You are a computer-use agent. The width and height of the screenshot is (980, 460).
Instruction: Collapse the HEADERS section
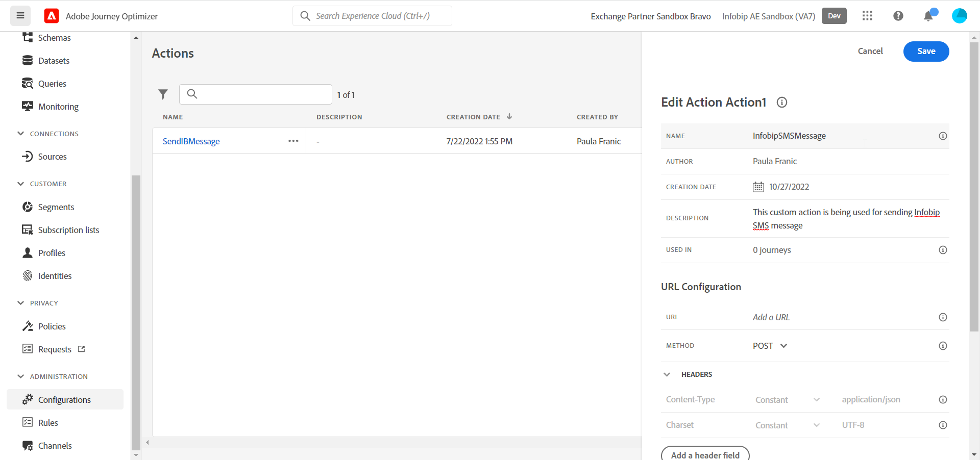tap(667, 374)
